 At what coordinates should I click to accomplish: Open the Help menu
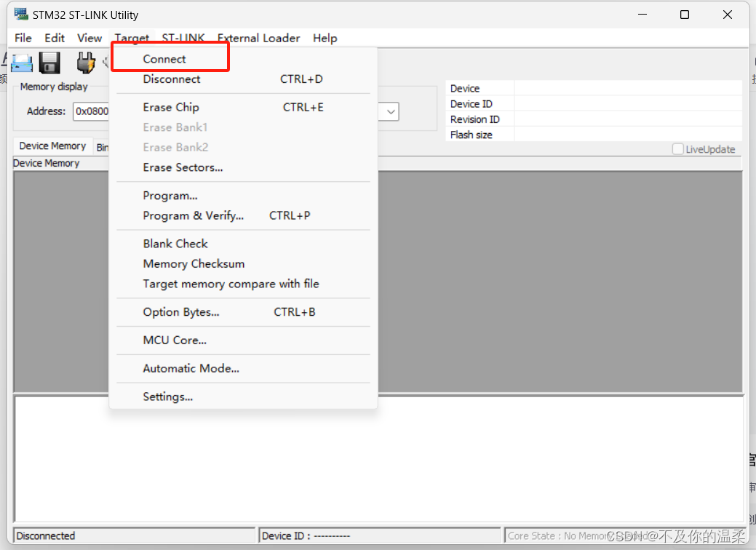[325, 38]
